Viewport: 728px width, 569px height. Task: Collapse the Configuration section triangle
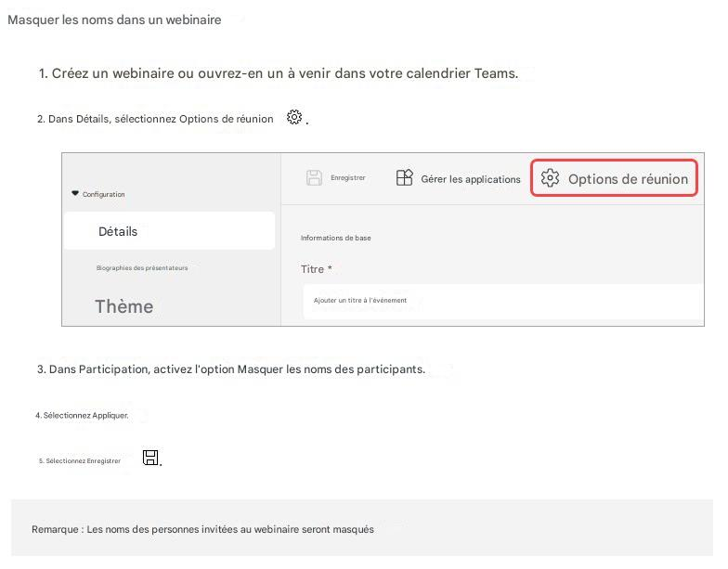click(x=75, y=193)
